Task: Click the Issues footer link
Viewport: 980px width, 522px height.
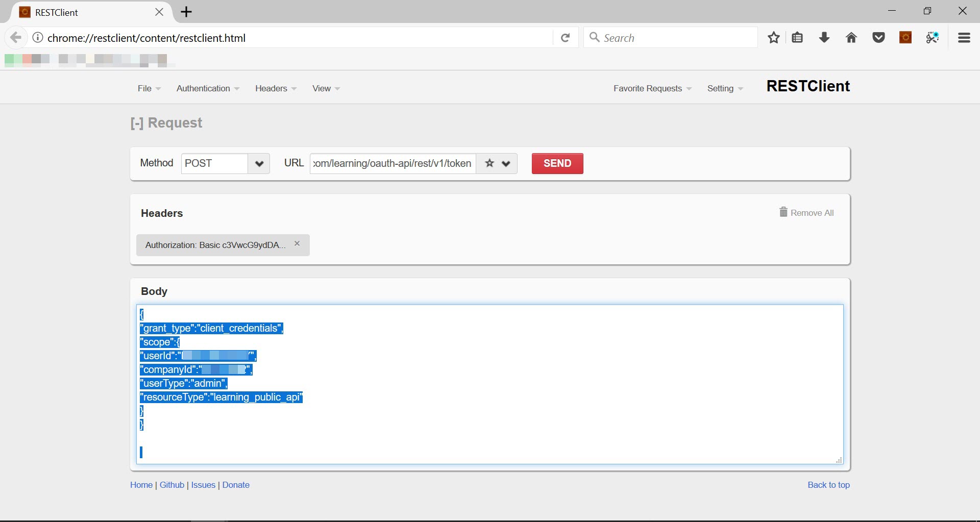Action: pos(203,485)
